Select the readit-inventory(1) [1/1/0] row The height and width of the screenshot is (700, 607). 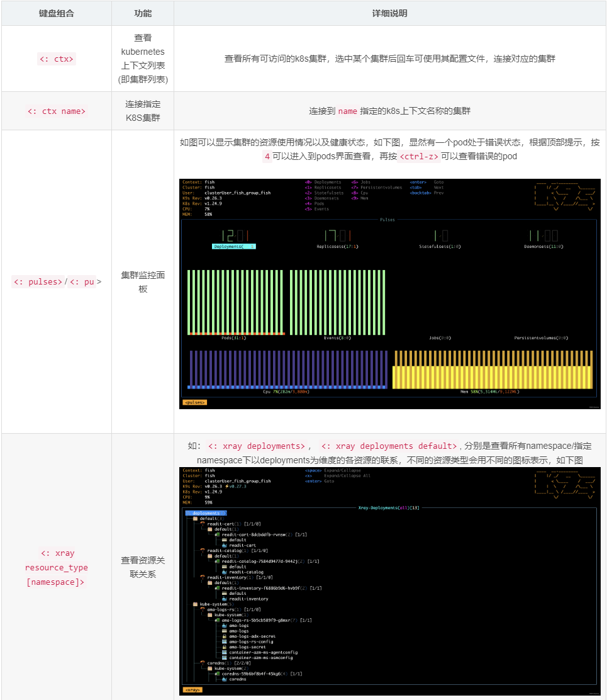click(237, 578)
